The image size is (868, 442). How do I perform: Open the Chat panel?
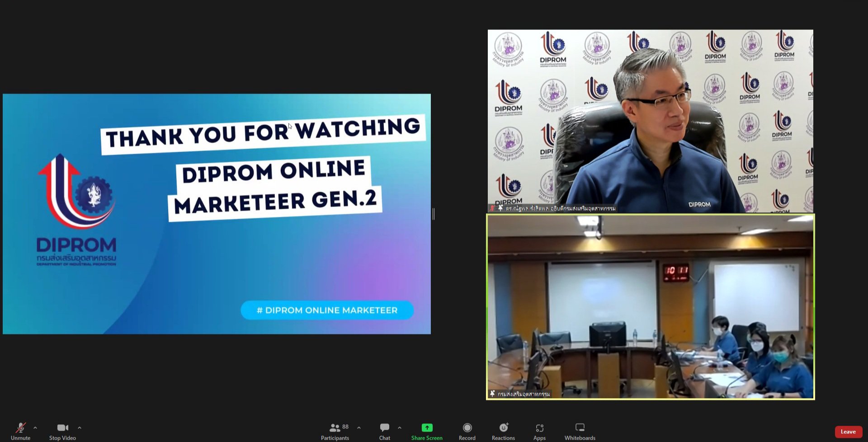coord(385,431)
